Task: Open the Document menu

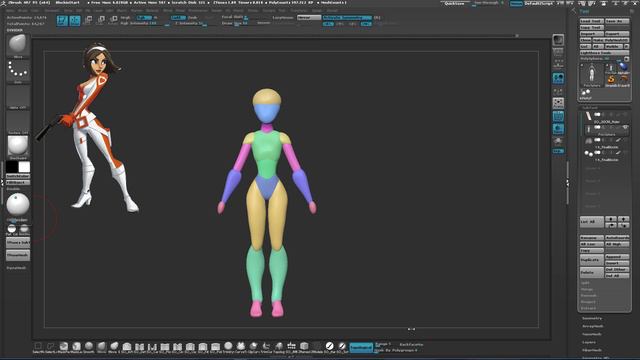Action: (x=52, y=11)
